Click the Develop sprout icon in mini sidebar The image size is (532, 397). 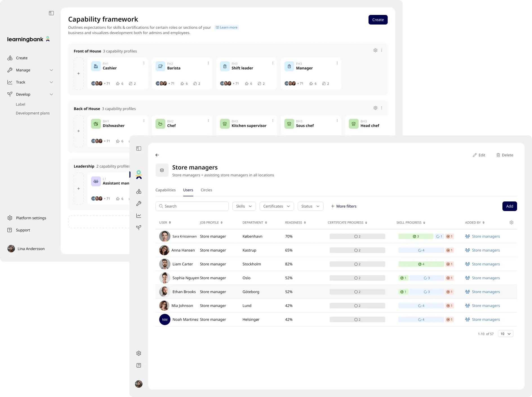[x=139, y=228]
